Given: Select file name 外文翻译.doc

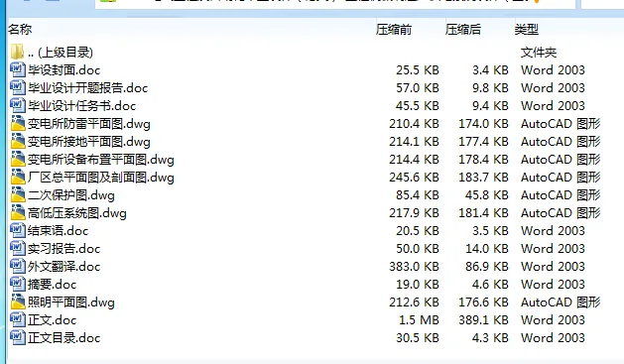Looking at the screenshot, I should click(x=64, y=267).
